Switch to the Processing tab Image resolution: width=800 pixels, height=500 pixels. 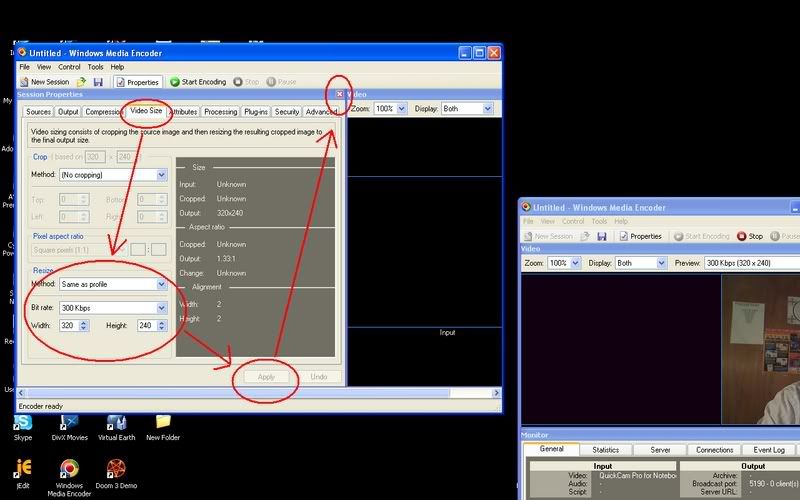220,112
